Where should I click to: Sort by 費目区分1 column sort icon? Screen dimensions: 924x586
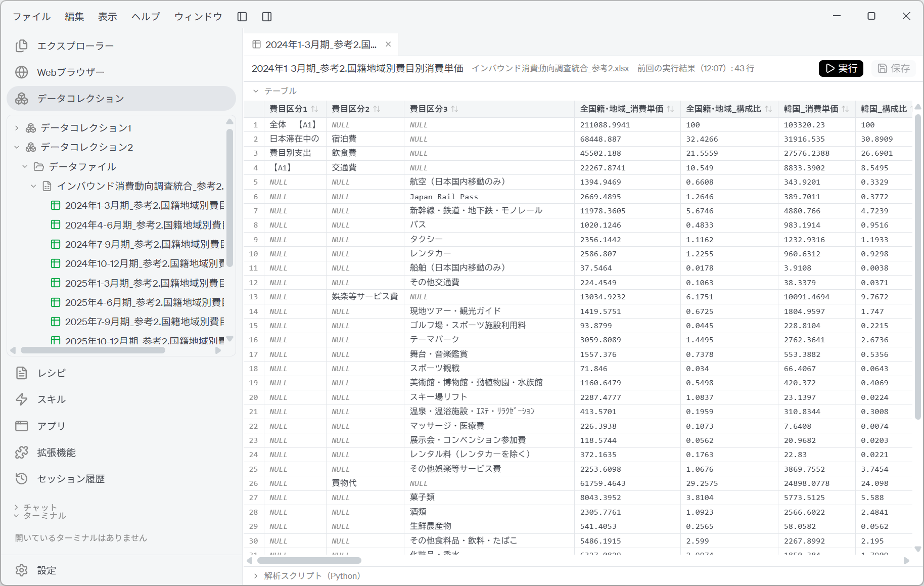(315, 109)
